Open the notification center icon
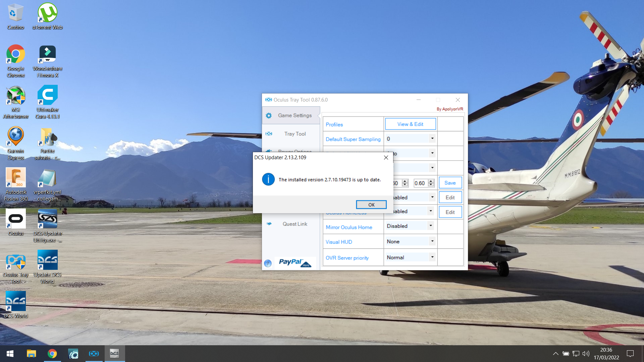Image resolution: width=644 pixels, height=362 pixels. (630, 354)
